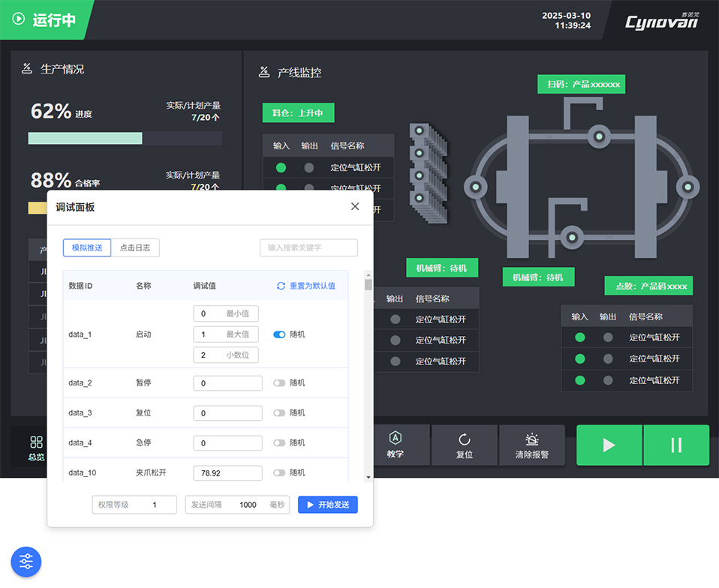Click the keyword search input field
Image resolution: width=719 pixels, height=588 pixels.
308,248
